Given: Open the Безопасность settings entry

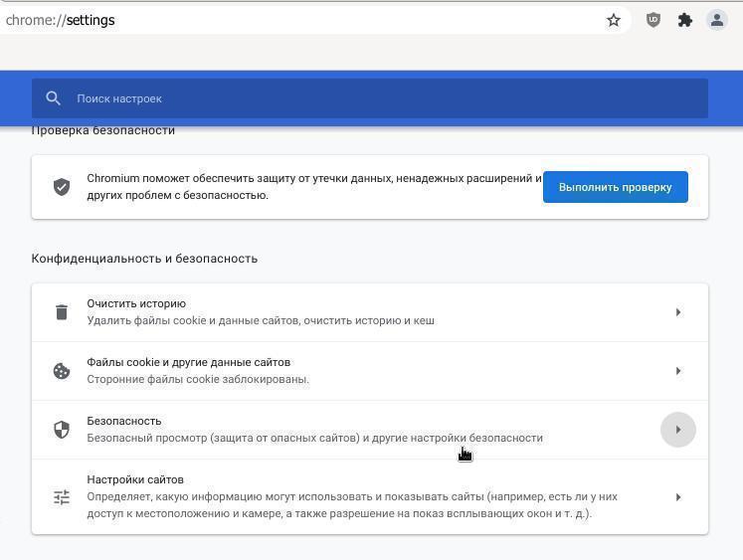Looking at the screenshot, I should [x=370, y=430].
